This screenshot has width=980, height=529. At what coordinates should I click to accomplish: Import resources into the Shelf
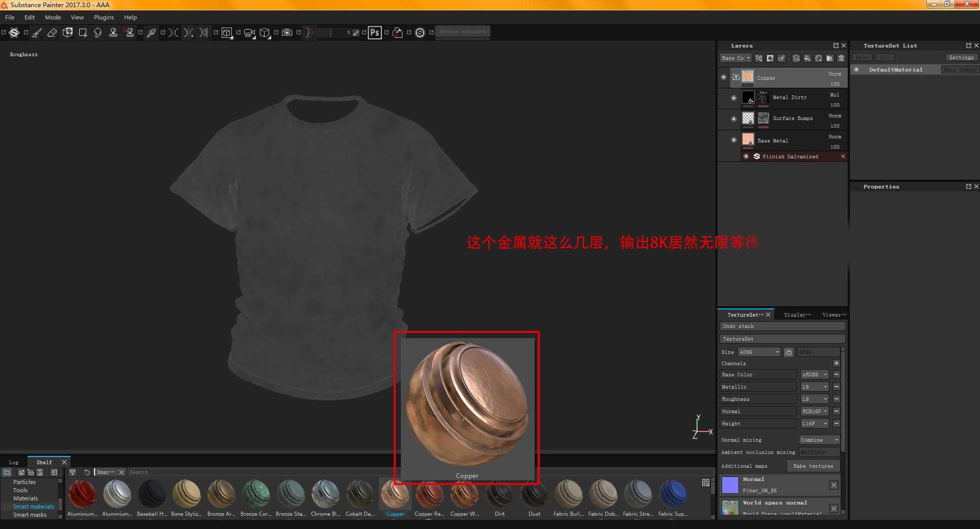(x=54, y=472)
